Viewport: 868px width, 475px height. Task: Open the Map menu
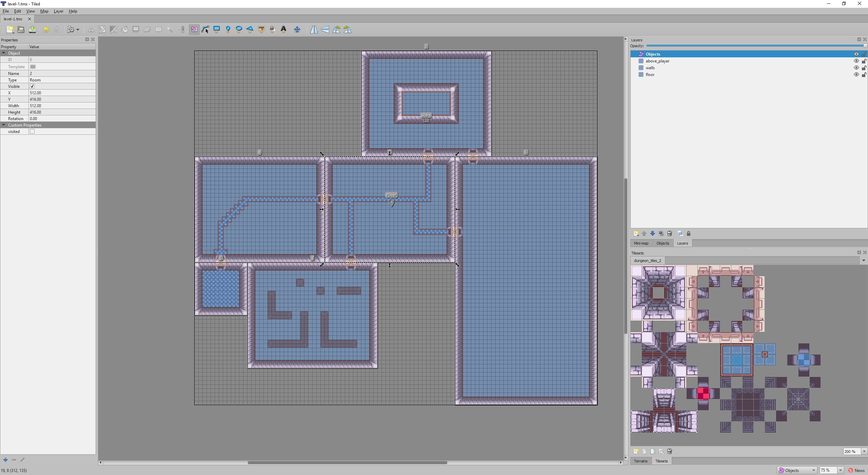44,11
